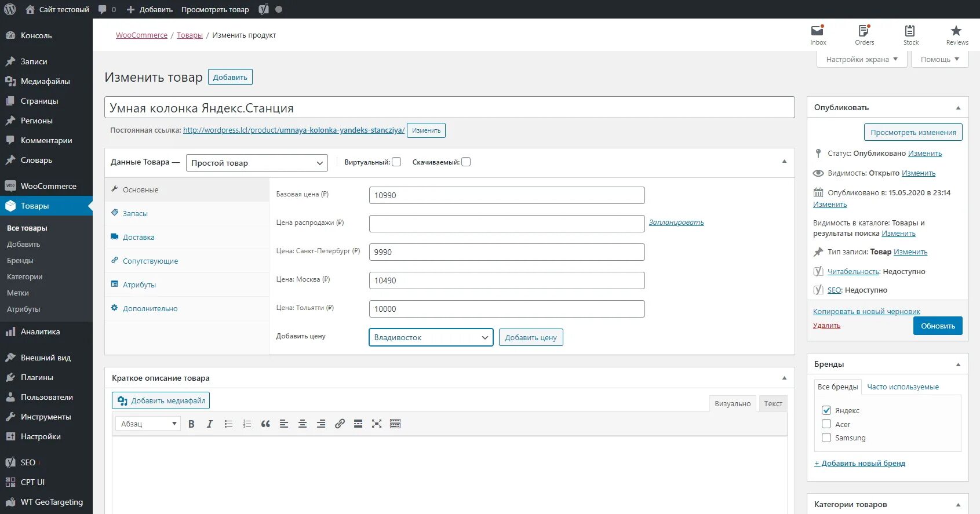Image resolution: width=980 pixels, height=514 pixels.
Task: Enable the Скачиваемый checkbox
Action: click(466, 162)
